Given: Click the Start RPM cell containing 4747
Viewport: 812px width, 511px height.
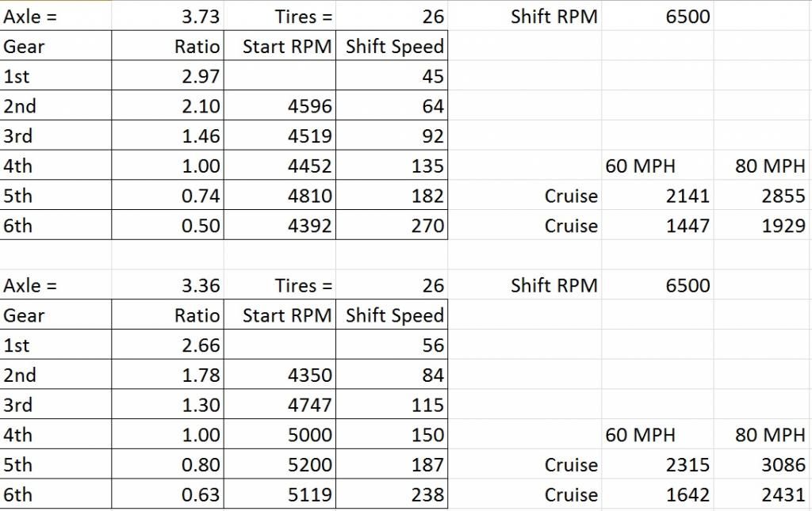Looking at the screenshot, I should [x=311, y=406].
